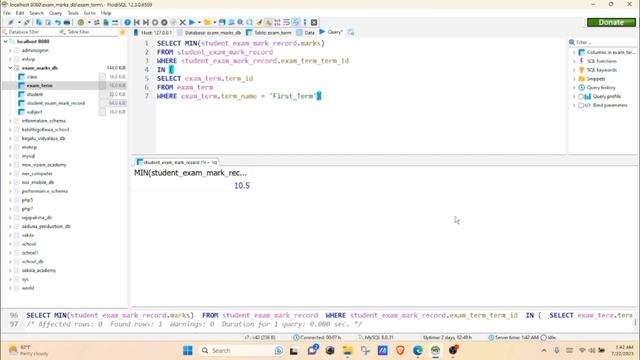Click the X cancel editing icon
This screenshot has width=640, height=360.
coord(182,22)
